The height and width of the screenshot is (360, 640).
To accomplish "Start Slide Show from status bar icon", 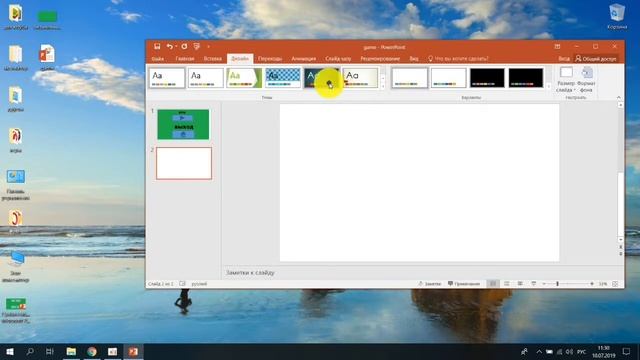I will 533,284.
